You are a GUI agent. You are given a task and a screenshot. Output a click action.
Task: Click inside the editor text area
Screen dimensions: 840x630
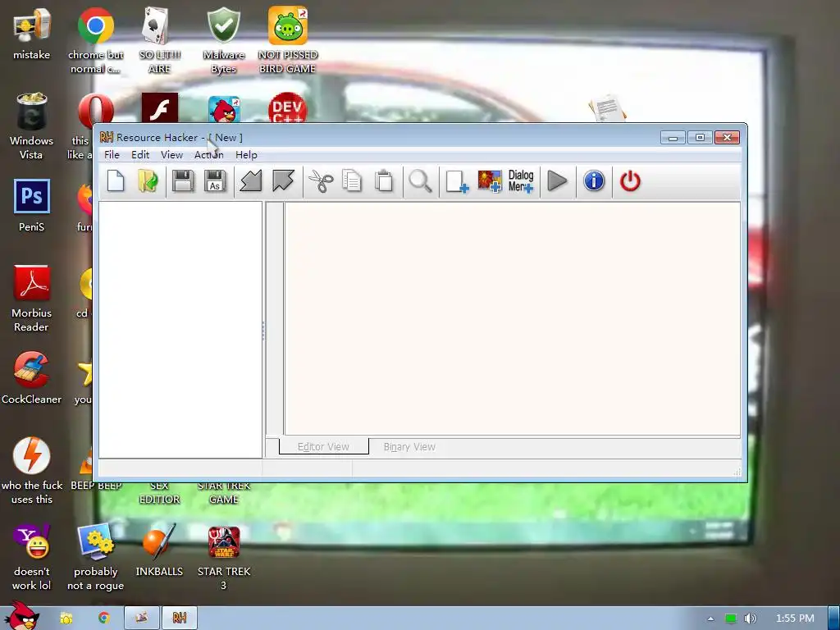513,318
